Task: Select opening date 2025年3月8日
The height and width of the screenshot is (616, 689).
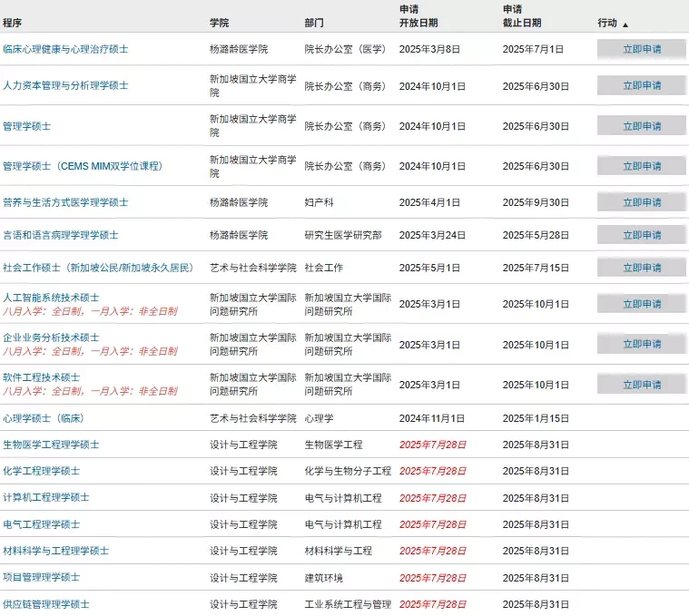Action: pyautogui.click(x=429, y=49)
